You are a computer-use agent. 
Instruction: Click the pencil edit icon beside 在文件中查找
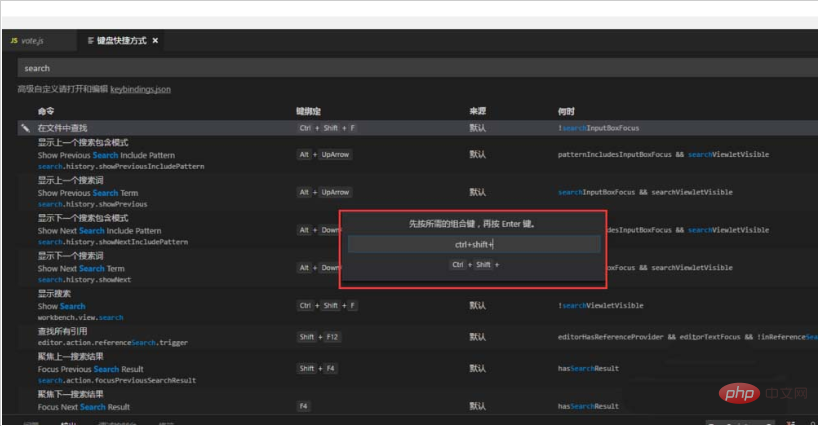pos(24,128)
